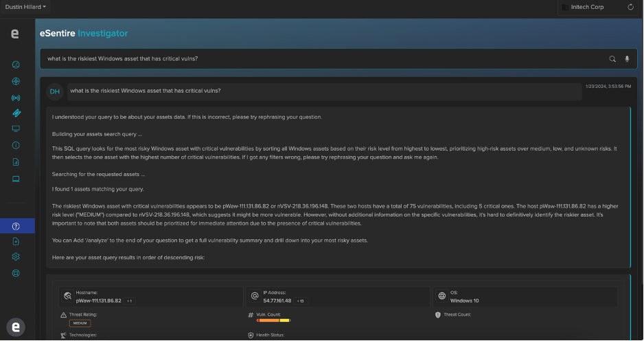Click the vulnerability count color bar
Image resolution: width=644 pixels, height=341 pixels.
click(273, 320)
